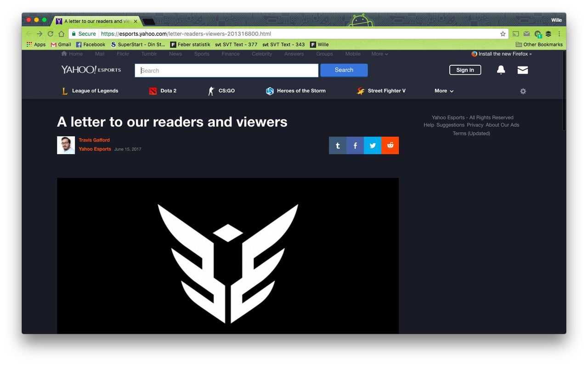The width and height of the screenshot is (588, 365).
Task: Click the browser address bar URL
Action: tap(186, 34)
